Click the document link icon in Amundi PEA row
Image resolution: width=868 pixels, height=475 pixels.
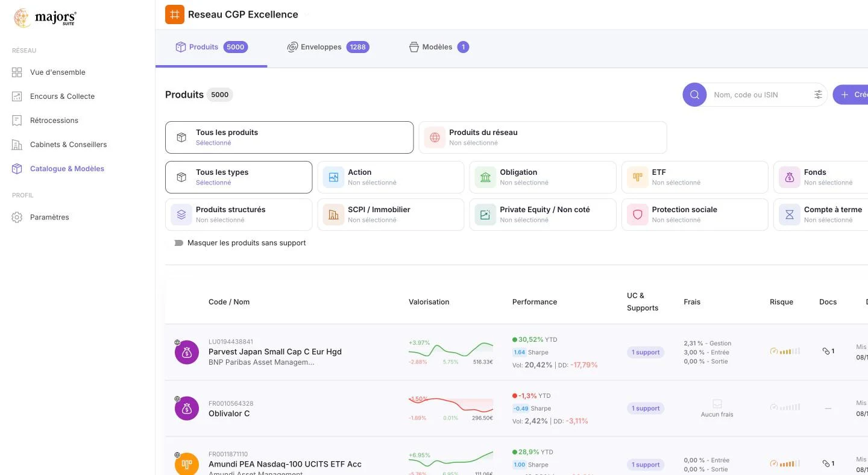[x=826, y=464]
